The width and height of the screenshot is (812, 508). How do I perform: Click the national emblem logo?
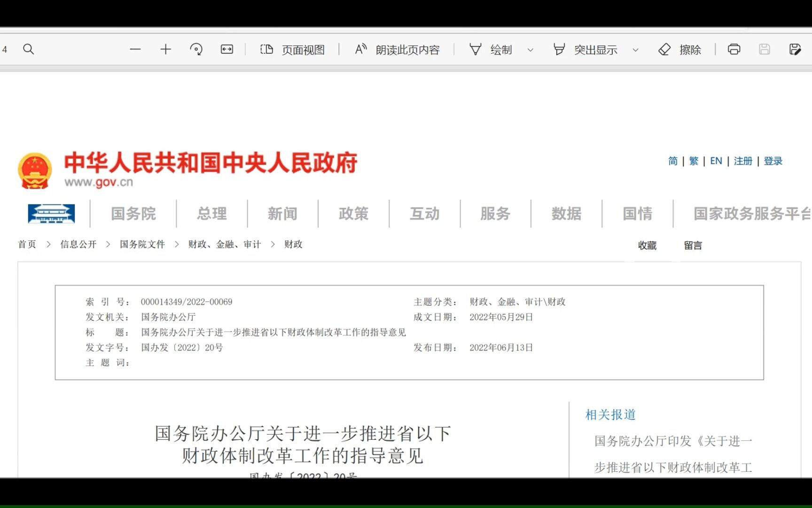35,171
